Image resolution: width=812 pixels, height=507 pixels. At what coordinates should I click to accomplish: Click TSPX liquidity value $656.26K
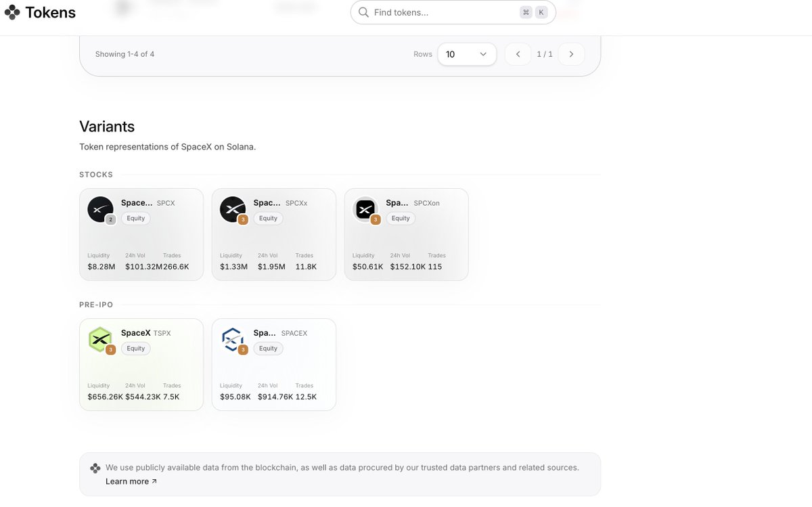pos(106,397)
